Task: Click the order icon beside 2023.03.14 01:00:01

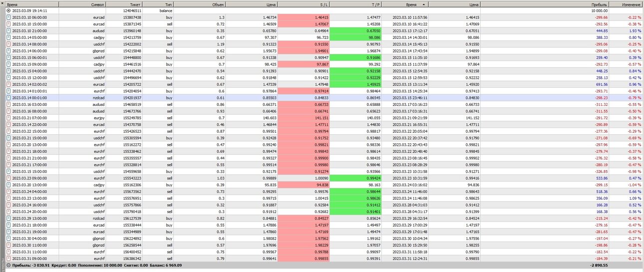Action: (8, 91)
